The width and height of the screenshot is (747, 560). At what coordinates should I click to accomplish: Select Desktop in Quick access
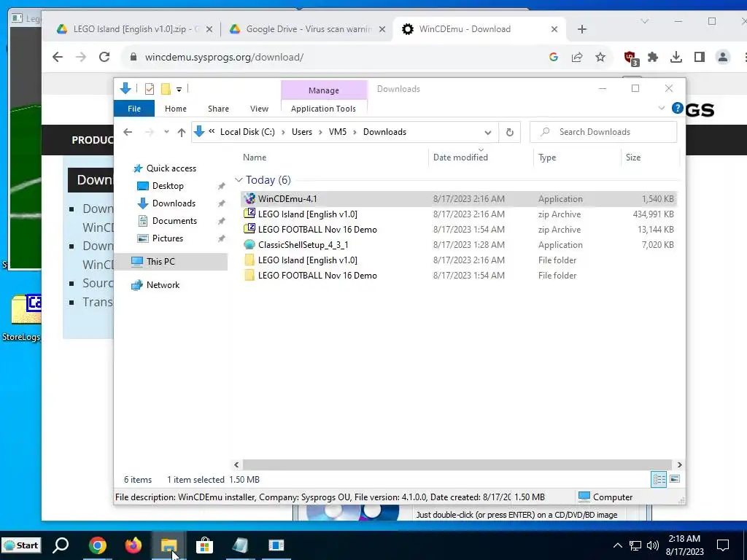coord(168,186)
